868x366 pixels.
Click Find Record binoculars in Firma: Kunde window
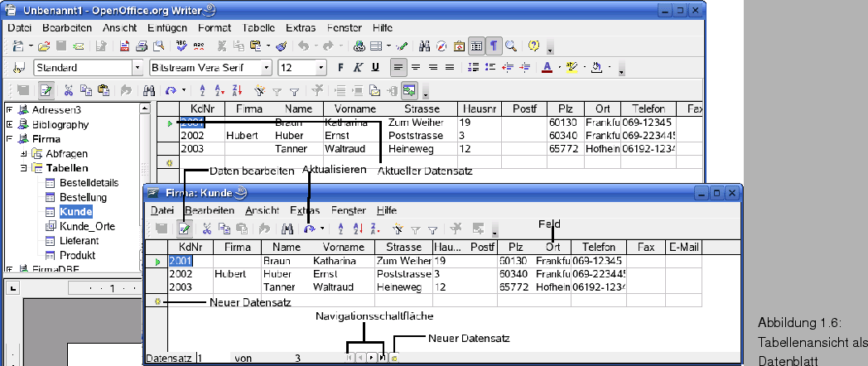pos(287,228)
